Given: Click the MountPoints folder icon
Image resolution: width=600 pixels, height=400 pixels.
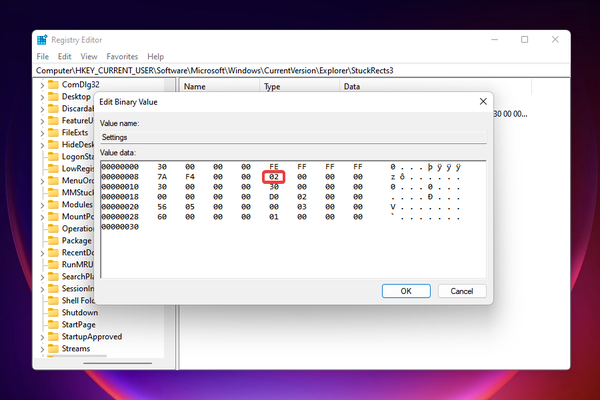Looking at the screenshot, I should pyautogui.click(x=53, y=217).
